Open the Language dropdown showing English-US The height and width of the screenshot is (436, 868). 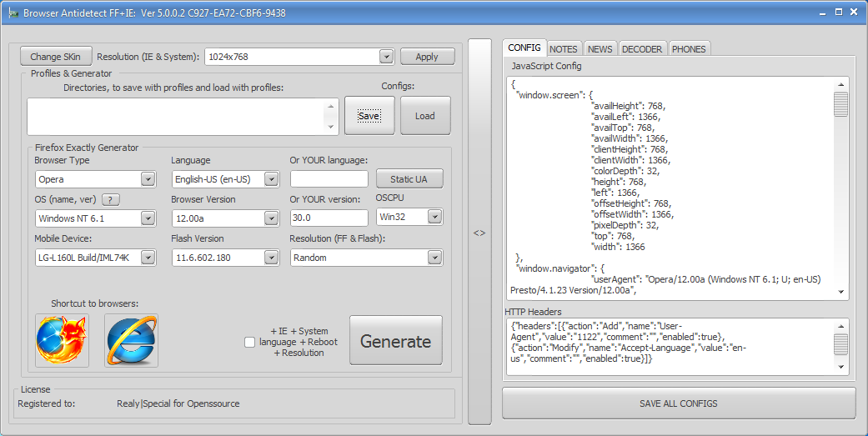pos(271,179)
